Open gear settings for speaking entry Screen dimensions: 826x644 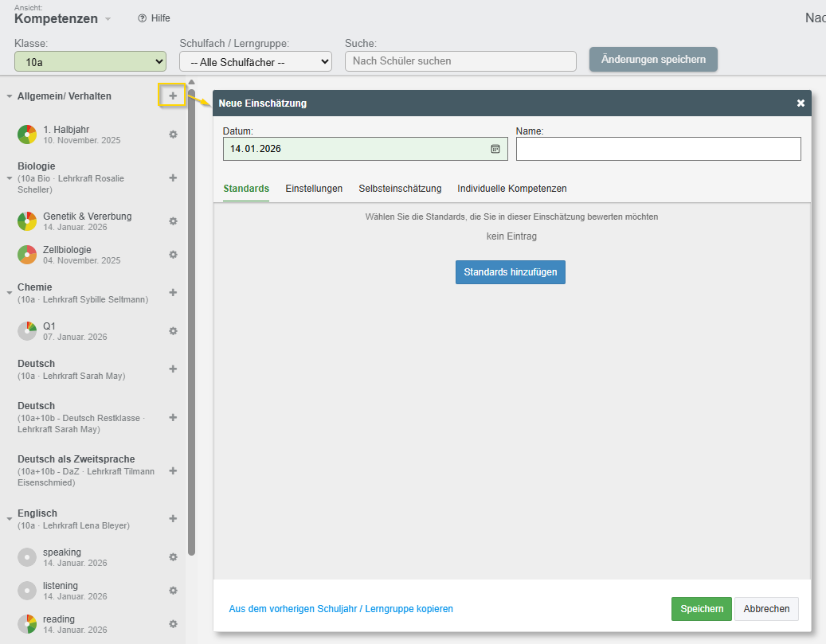[173, 557]
